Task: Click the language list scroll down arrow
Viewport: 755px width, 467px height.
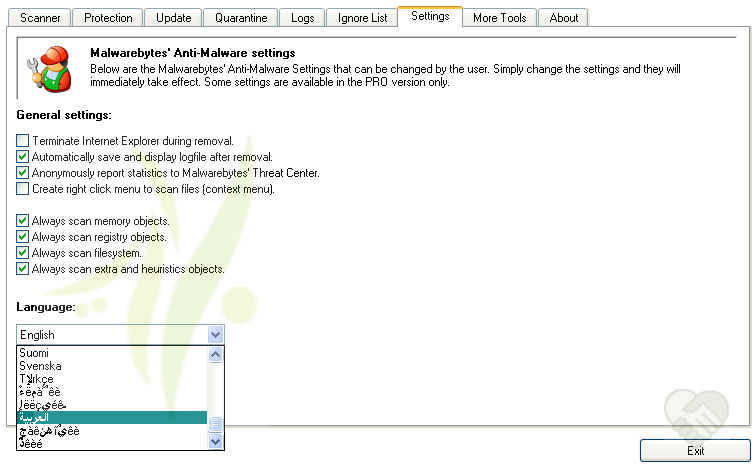Action: pyautogui.click(x=215, y=441)
